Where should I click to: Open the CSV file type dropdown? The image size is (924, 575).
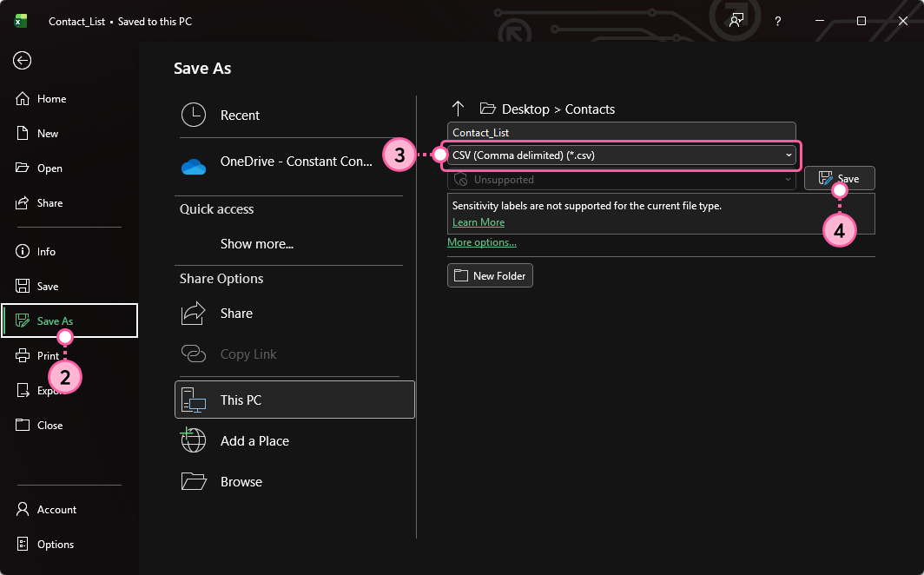(622, 155)
